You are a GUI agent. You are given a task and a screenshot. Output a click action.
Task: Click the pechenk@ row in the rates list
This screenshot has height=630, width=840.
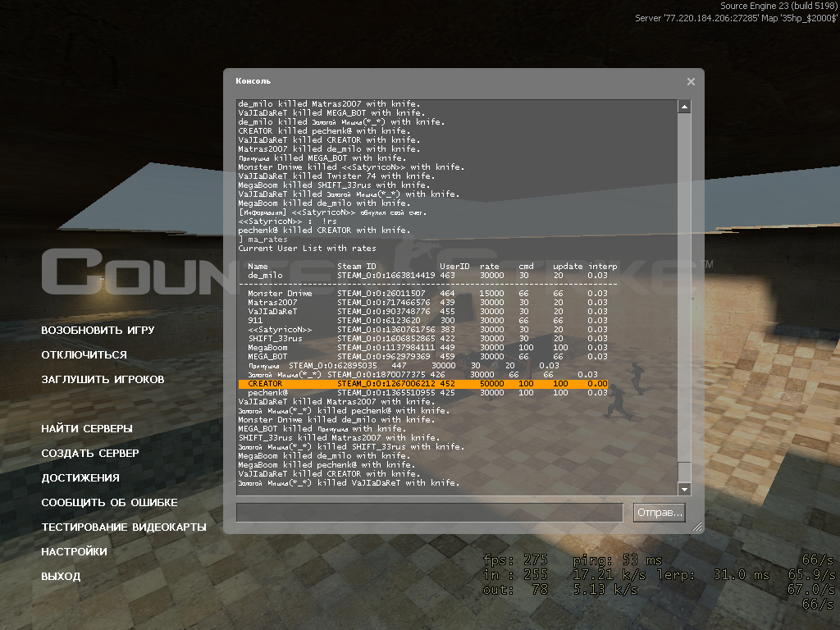click(427, 393)
